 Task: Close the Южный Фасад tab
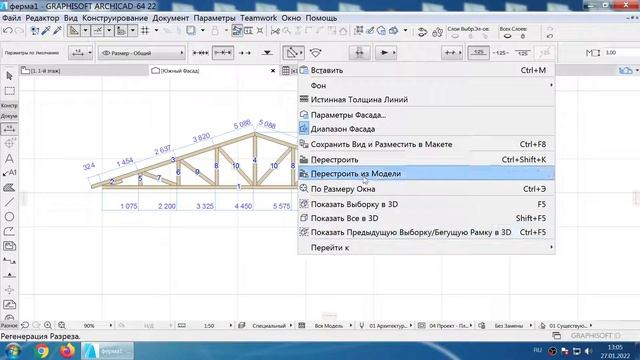(273, 71)
